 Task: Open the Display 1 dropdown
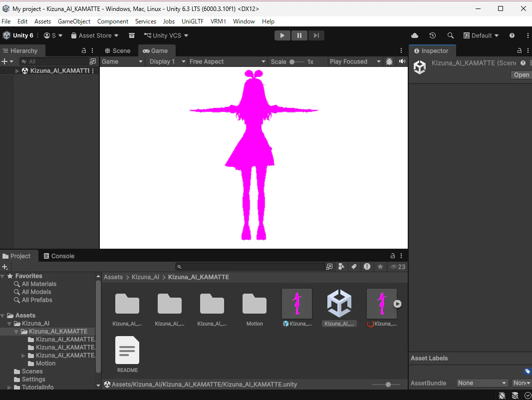click(166, 61)
